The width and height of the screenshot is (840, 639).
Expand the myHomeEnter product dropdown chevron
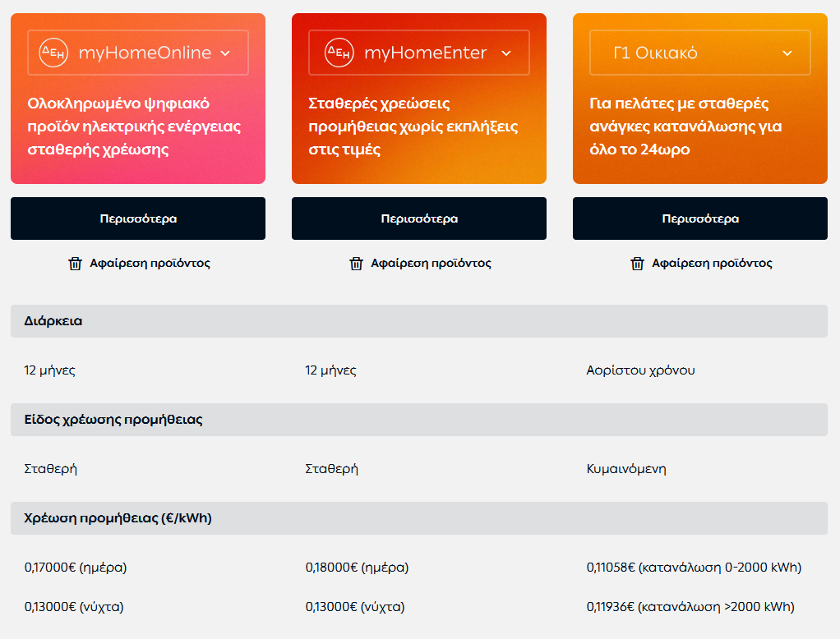coord(506,53)
